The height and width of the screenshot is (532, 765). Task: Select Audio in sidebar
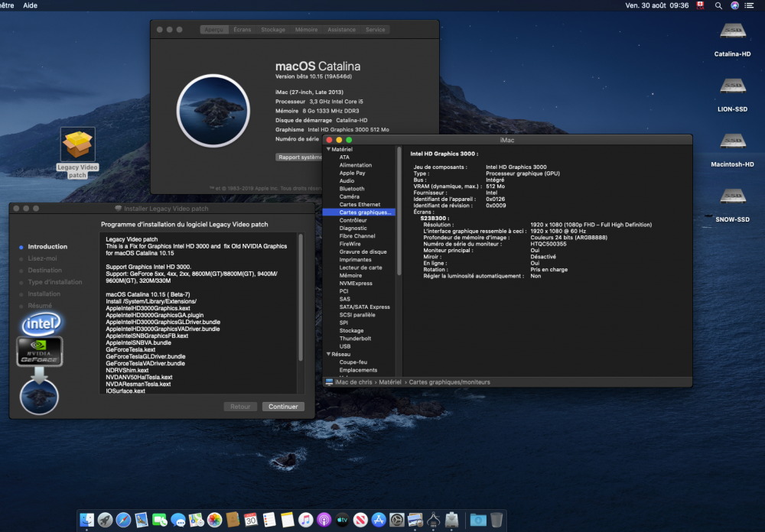coord(347,181)
